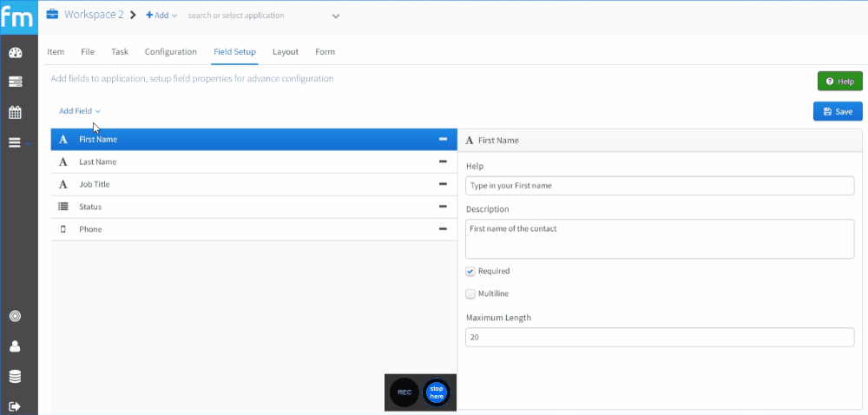868x415 pixels.
Task: Switch to the Form tab
Action: point(325,51)
